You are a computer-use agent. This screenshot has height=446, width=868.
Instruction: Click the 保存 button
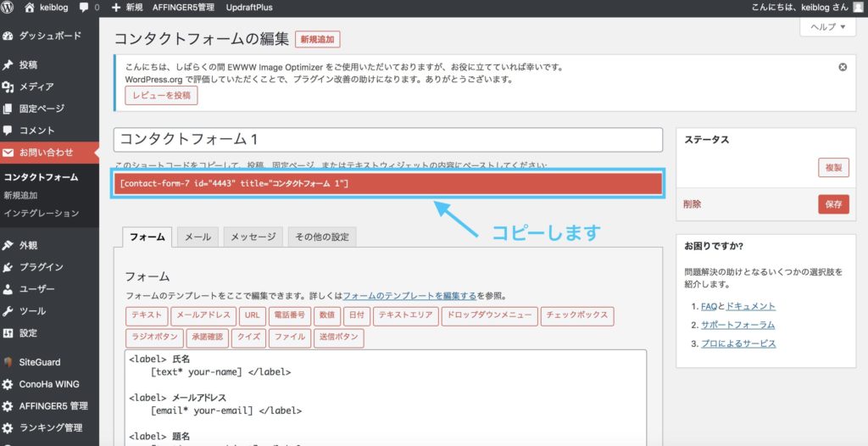pyautogui.click(x=833, y=204)
